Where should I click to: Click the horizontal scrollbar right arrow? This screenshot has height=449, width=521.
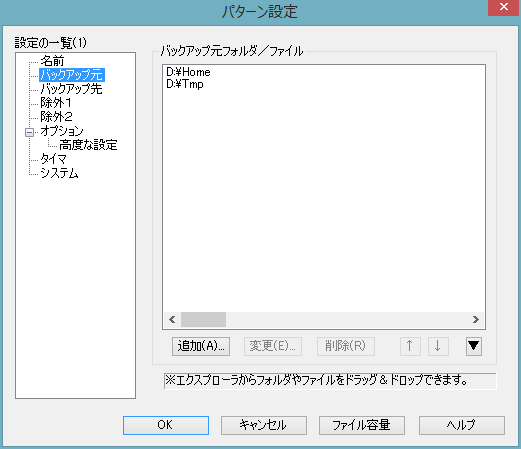point(476,320)
